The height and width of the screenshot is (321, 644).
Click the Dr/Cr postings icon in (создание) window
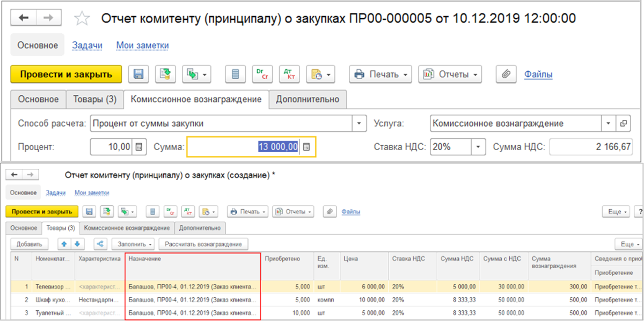(170, 212)
